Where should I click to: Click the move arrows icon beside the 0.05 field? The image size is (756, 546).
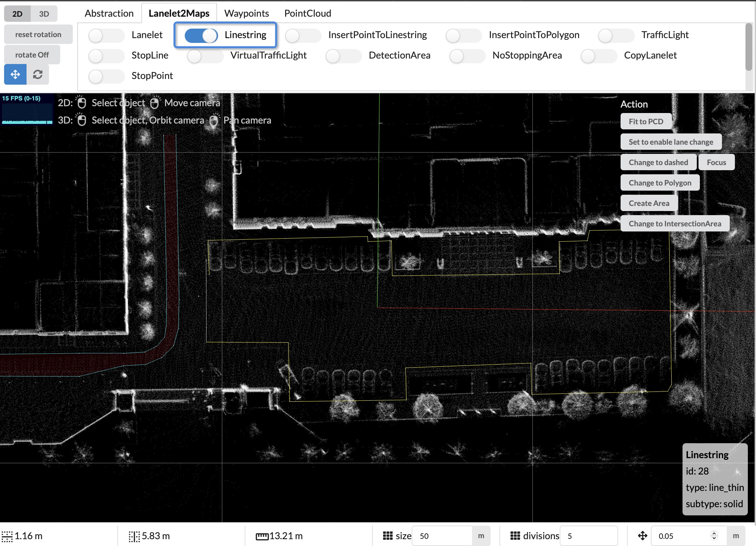click(x=642, y=535)
